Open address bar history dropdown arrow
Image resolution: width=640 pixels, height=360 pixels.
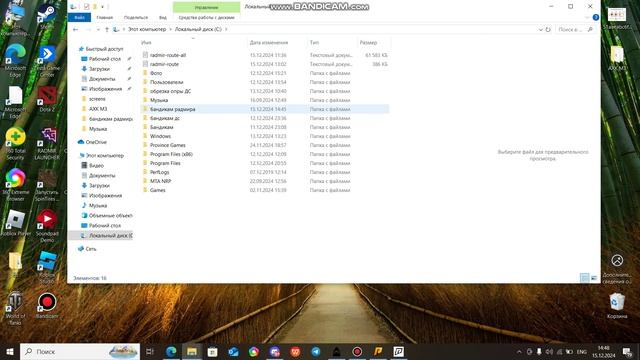coord(540,29)
